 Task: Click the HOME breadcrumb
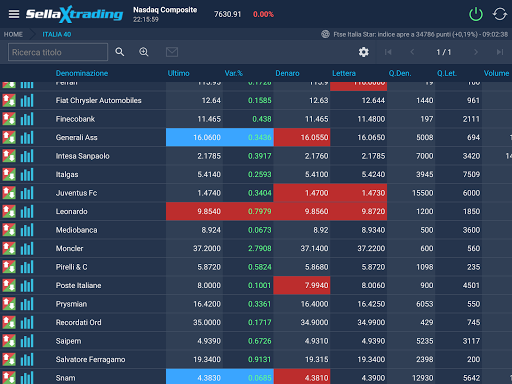tap(13, 34)
